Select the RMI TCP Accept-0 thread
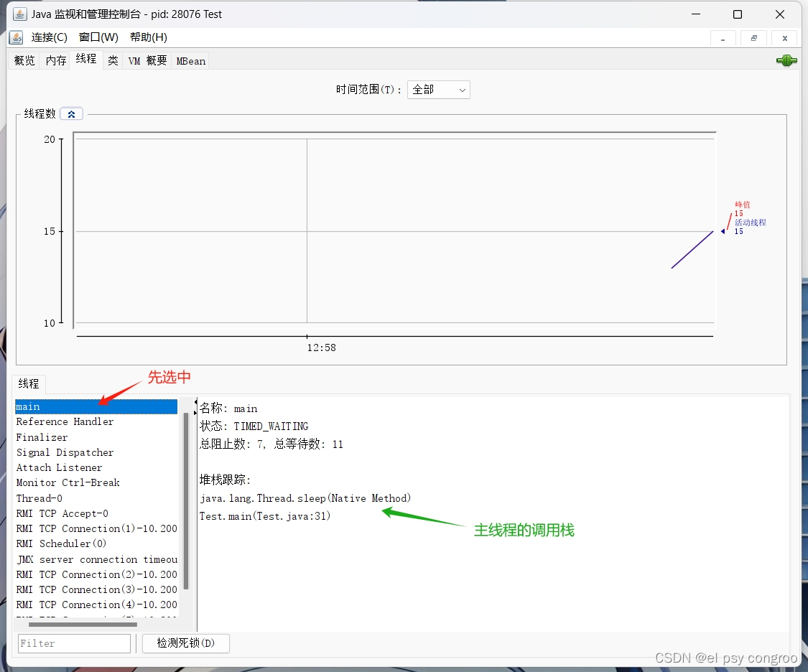 [x=96, y=513]
